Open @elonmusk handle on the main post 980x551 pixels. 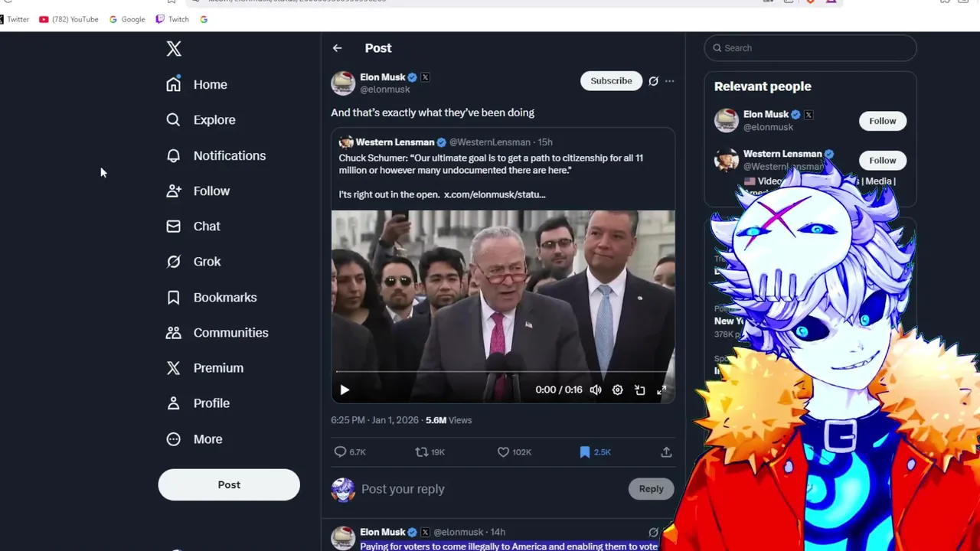pos(385,90)
